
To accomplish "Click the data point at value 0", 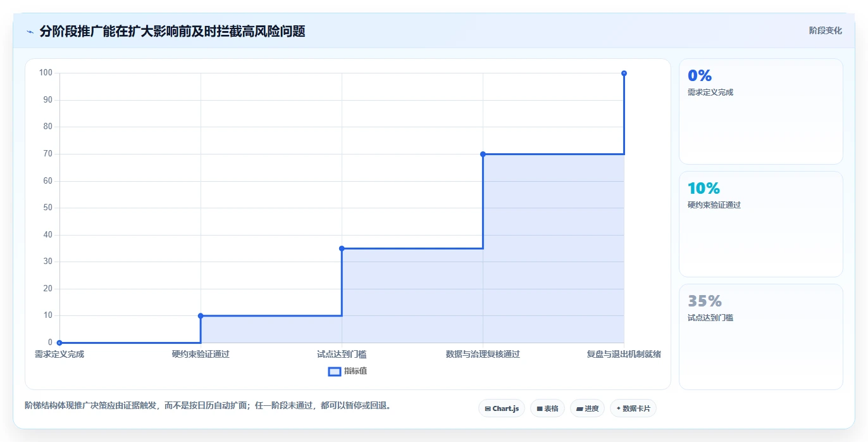I will pos(59,343).
